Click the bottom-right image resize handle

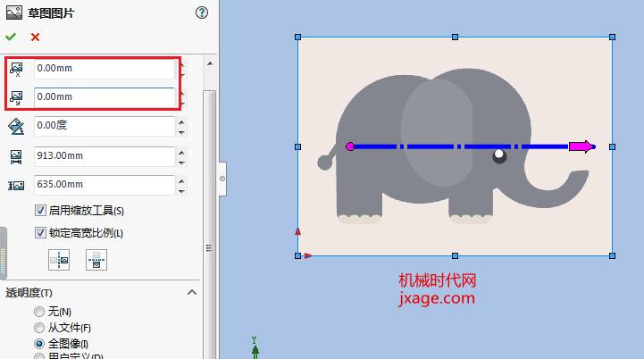coord(613,256)
